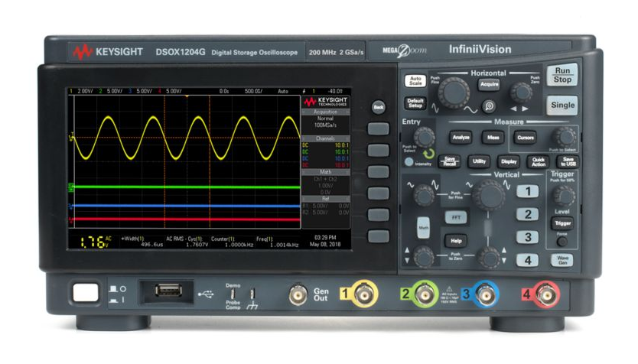This screenshot has width=638, height=364.
Task: Click the USB symbol beside the port
Action: pos(206,294)
